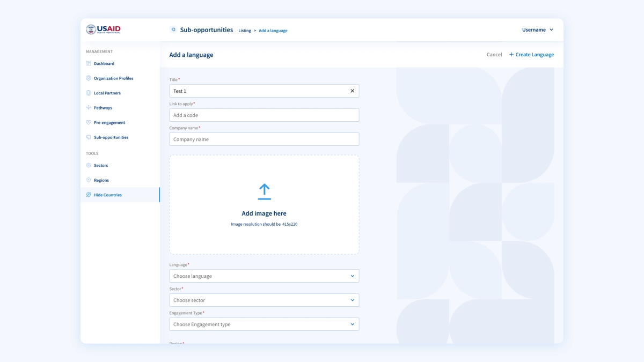This screenshot has width=644, height=362.
Task: Open the Choose language dropdown
Action: 264,276
